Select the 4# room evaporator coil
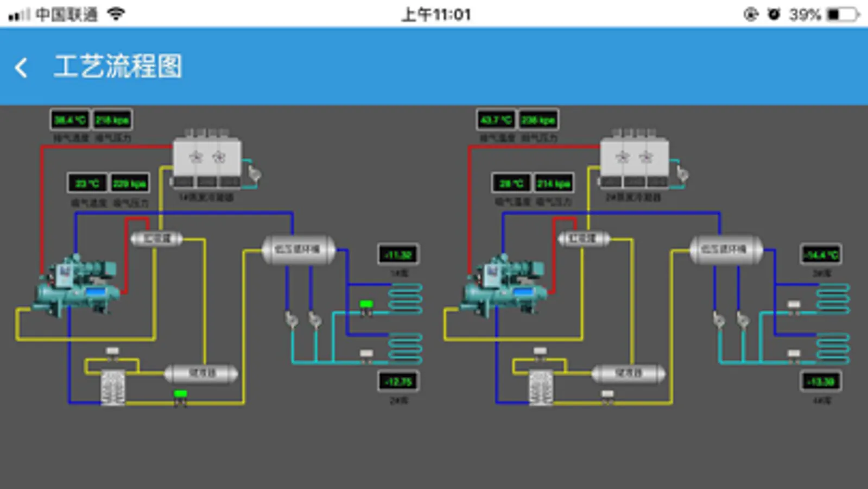Screen dimensions: 868x489 tap(833, 348)
